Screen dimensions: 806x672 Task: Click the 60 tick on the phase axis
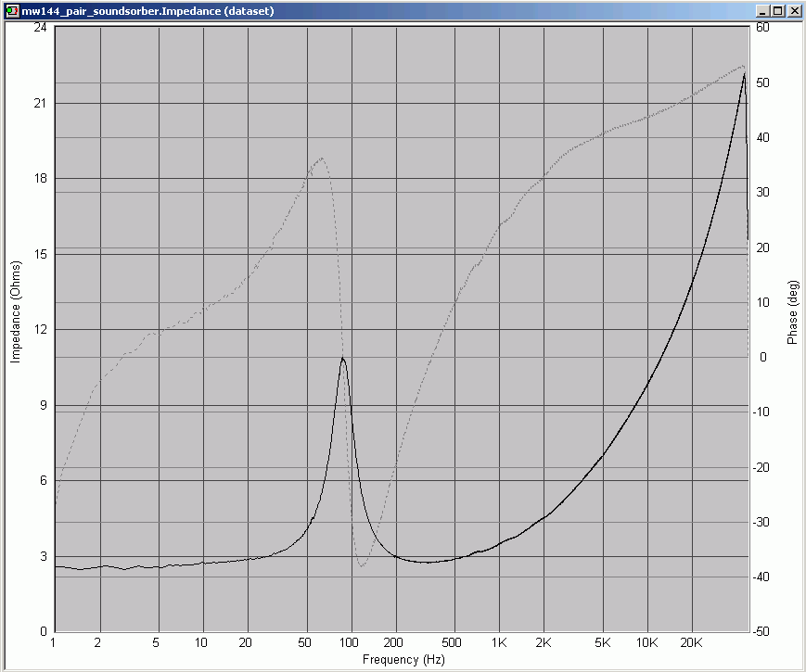[x=762, y=27]
